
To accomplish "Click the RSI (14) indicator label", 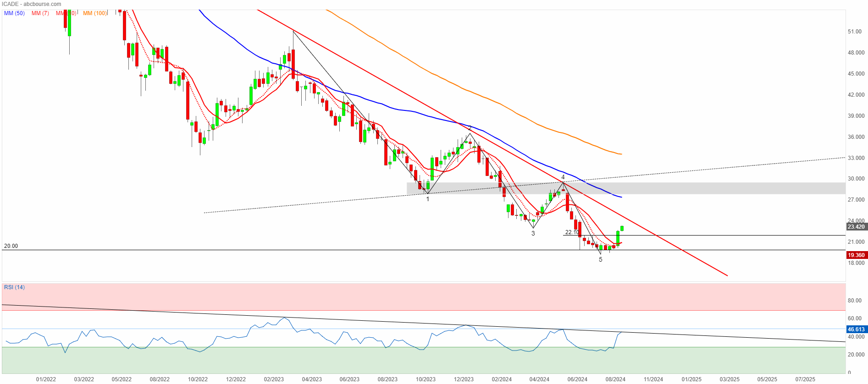I will [x=14, y=287].
